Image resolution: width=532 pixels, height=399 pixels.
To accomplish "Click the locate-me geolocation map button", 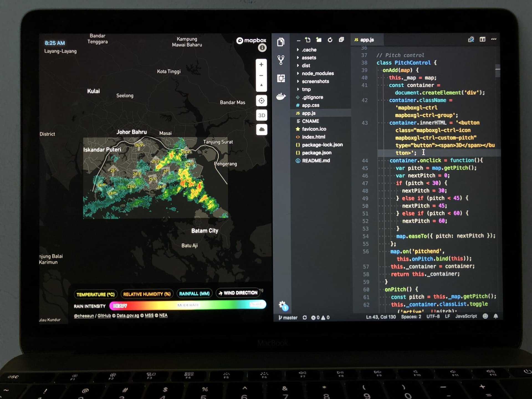I will (x=261, y=101).
